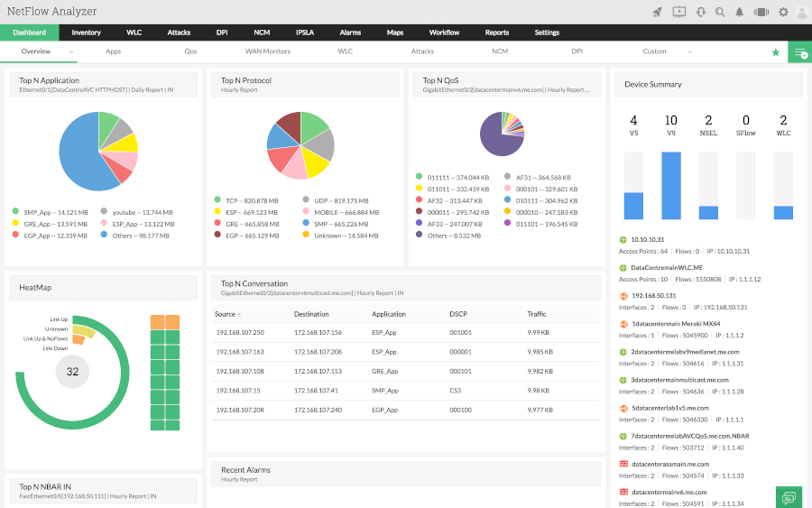
Task: Open the presentation video icon
Action: pyautogui.click(x=679, y=12)
